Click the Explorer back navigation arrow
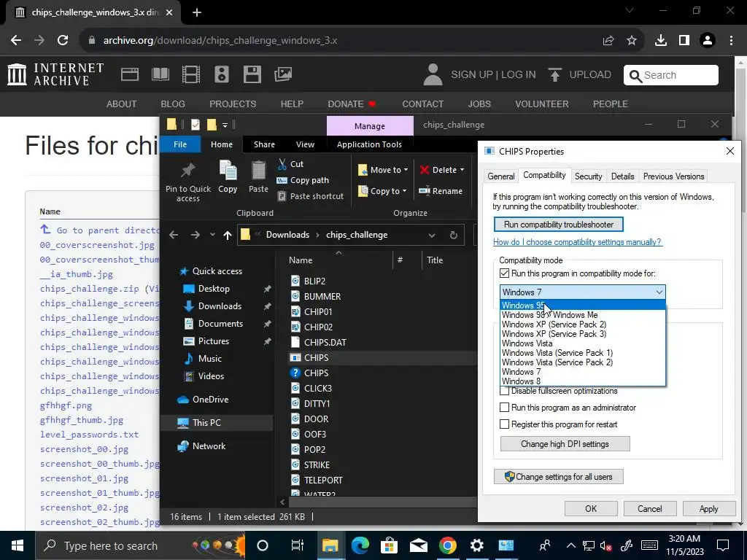 coord(174,235)
